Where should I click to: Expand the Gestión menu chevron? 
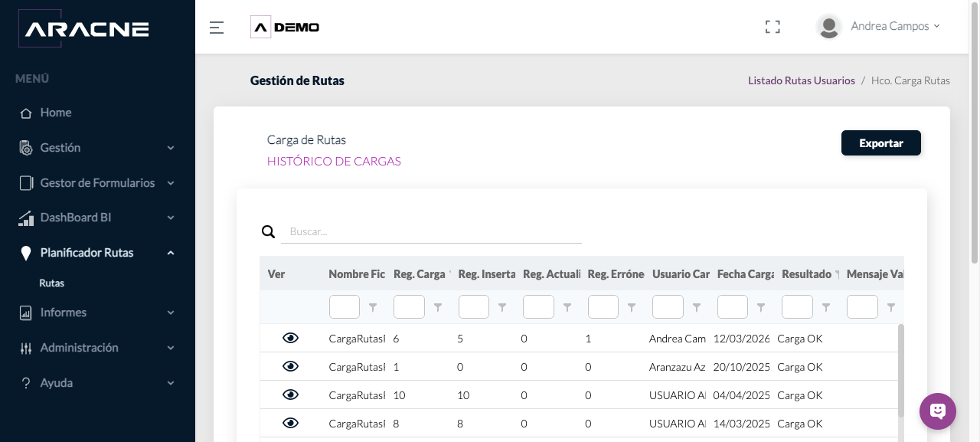click(x=171, y=148)
